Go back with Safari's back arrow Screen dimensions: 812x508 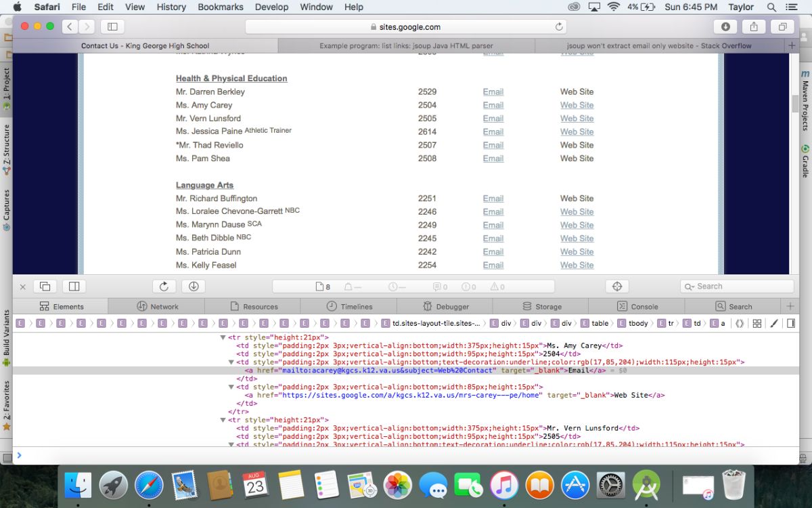70,27
